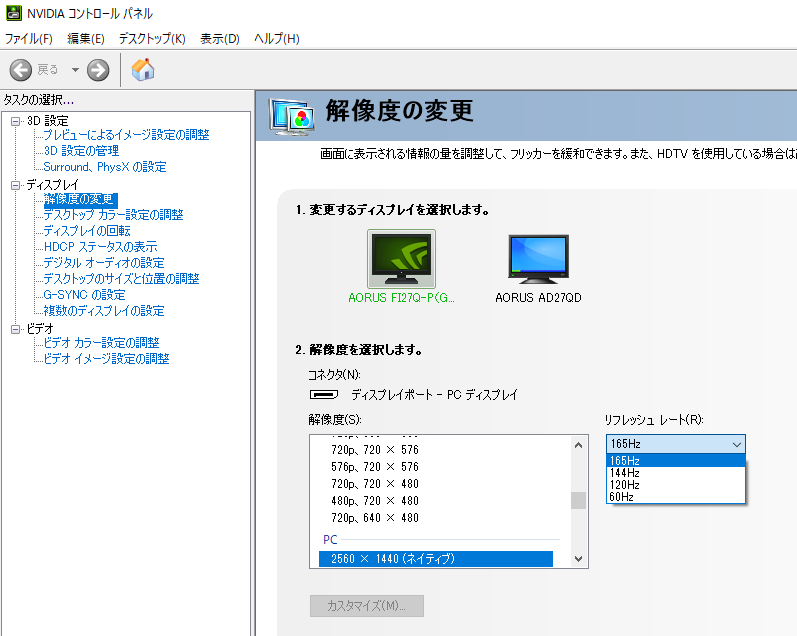
Task: Select 2560 × 1440 (ネイティブ) resolution
Action: click(x=436, y=559)
